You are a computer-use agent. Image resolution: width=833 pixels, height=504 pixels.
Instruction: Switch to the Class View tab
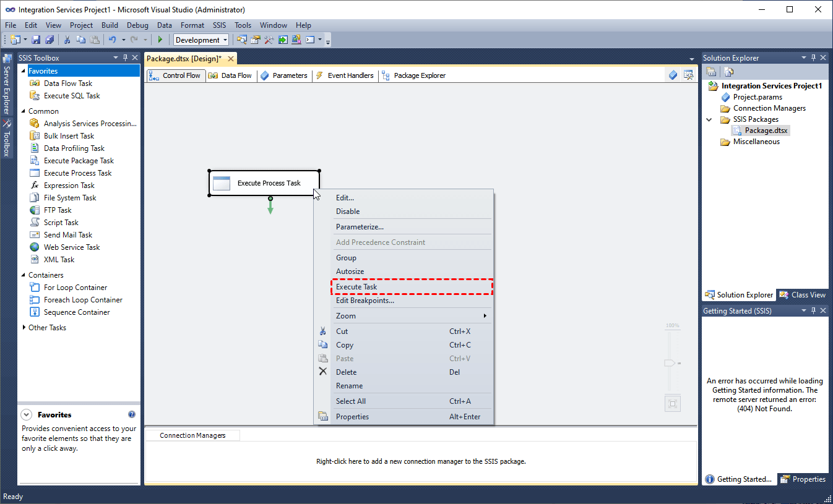coord(803,295)
